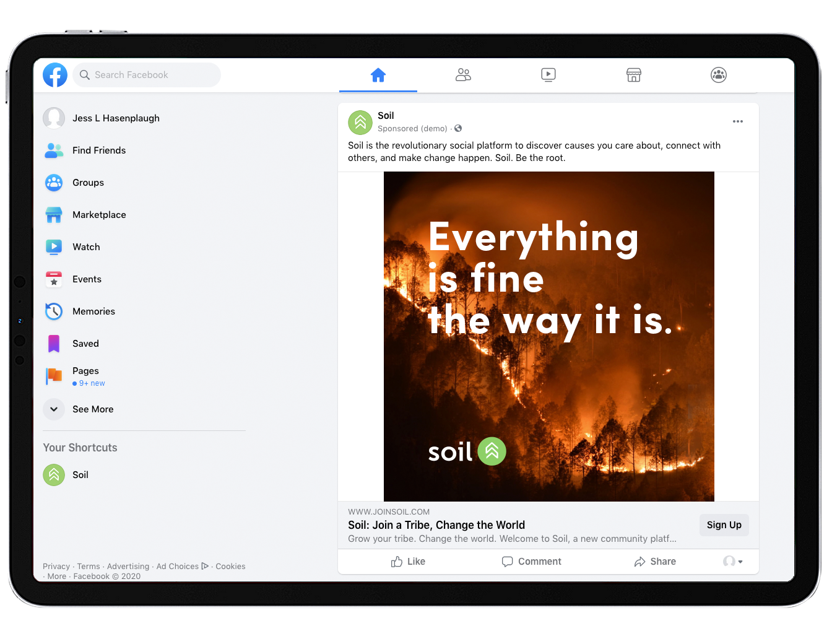Open the Groups tab in top navigation
Image resolution: width=832 pixels, height=644 pixels.
tap(719, 75)
